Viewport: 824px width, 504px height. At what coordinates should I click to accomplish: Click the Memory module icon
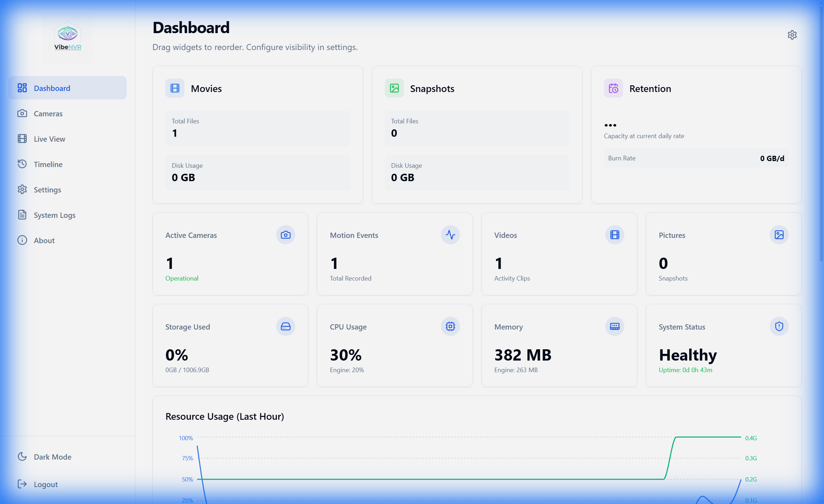pyautogui.click(x=614, y=326)
